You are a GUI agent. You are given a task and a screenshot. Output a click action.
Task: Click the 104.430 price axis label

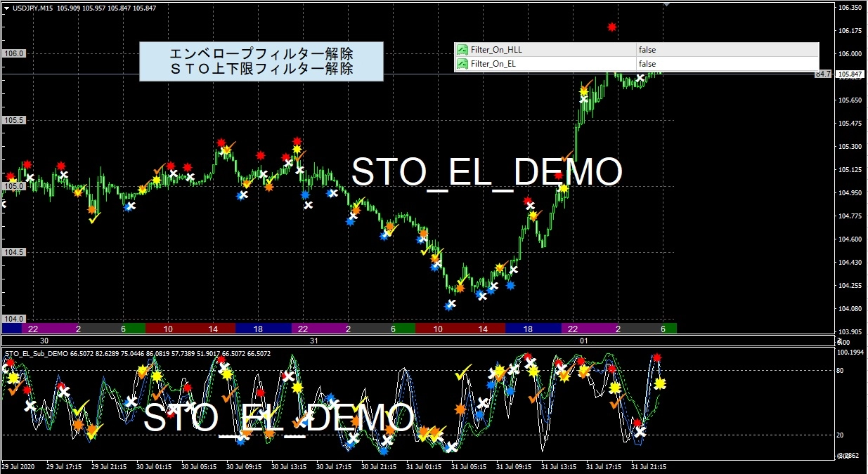[x=850, y=263]
